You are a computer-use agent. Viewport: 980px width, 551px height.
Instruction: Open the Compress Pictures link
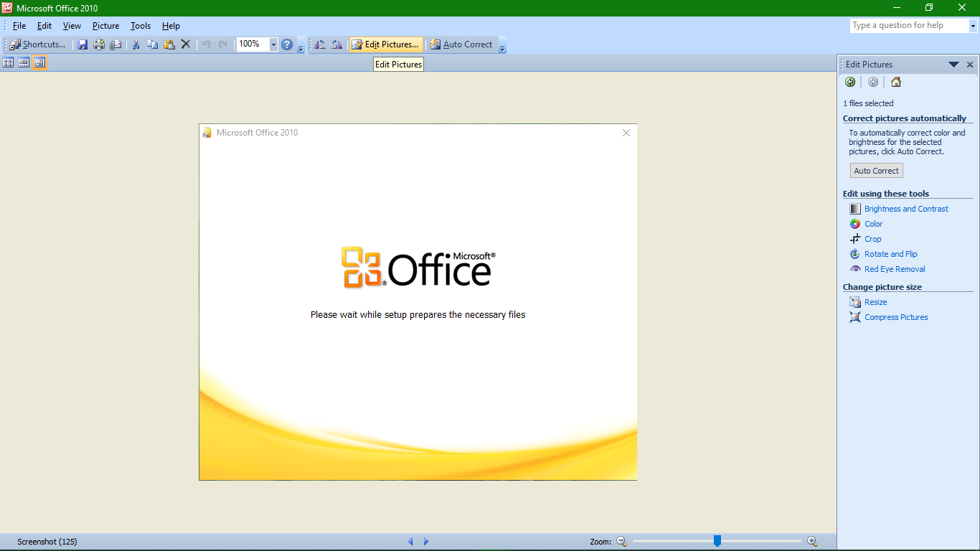[889, 317]
